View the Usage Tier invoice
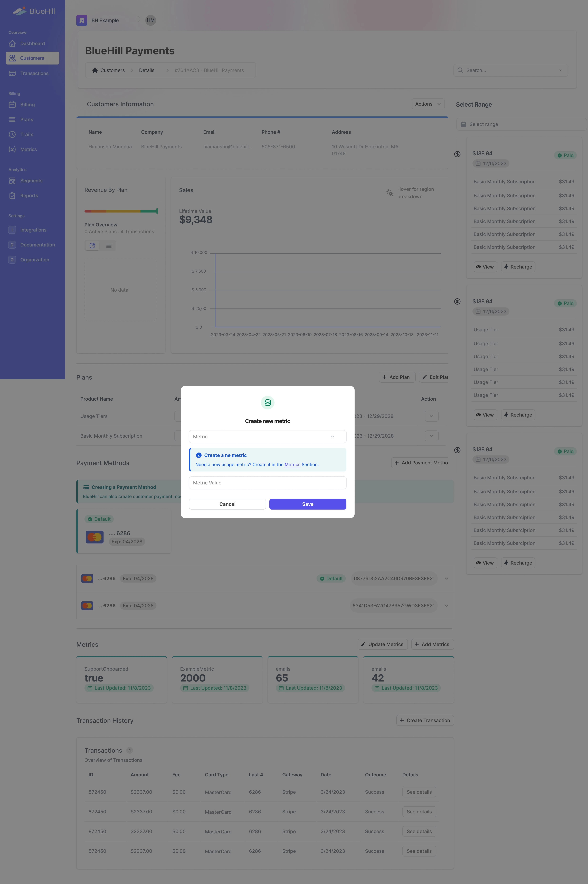The height and width of the screenshot is (884, 588). click(485, 415)
